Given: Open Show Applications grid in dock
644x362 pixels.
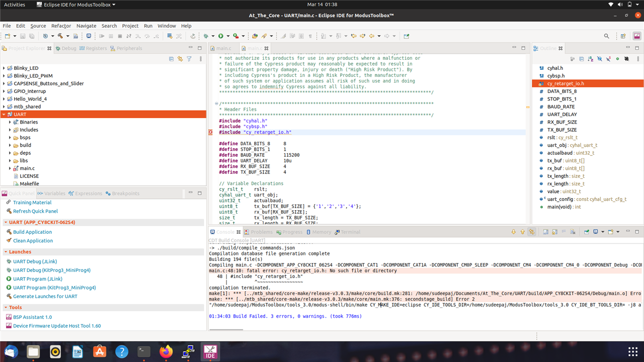Looking at the screenshot, I should [x=632, y=351].
